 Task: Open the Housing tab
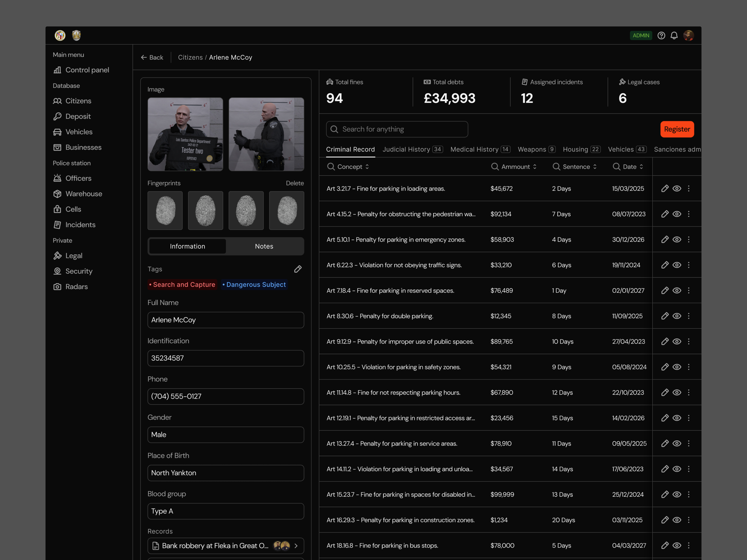pyautogui.click(x=582, y=149)
